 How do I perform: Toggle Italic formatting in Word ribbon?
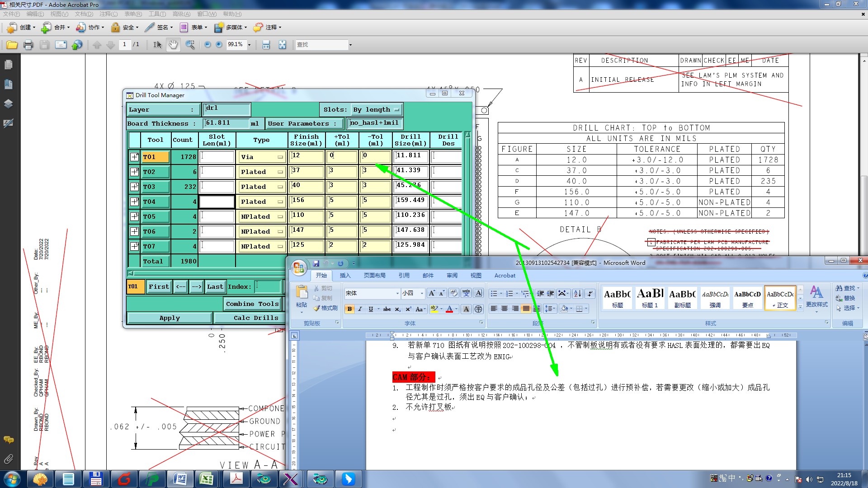pos(360,309)
